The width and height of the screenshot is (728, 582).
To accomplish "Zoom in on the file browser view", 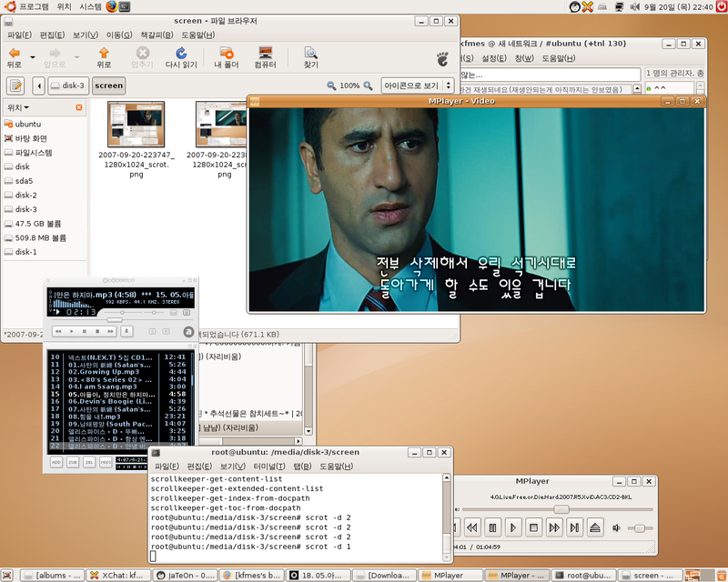I will point(368,85).
